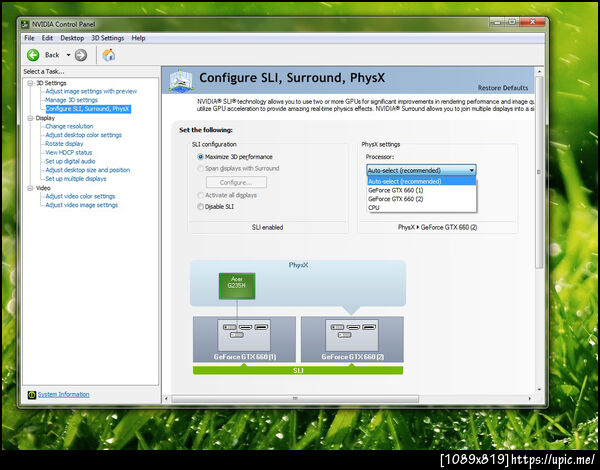This screenshot has height=470, width=600.
Task: Select the GeForce GTX 660 (1) card diagram
Action: (x=244, y=339)
